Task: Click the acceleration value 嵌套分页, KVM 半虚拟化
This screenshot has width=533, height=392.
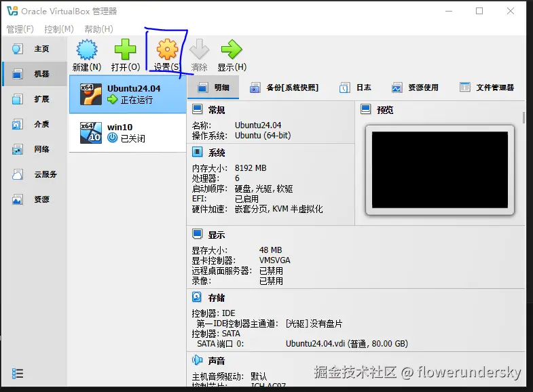Action: [x=279, y=209]
